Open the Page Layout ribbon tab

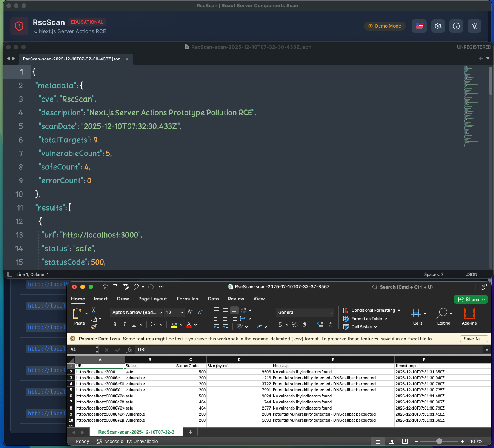[152, 299]
